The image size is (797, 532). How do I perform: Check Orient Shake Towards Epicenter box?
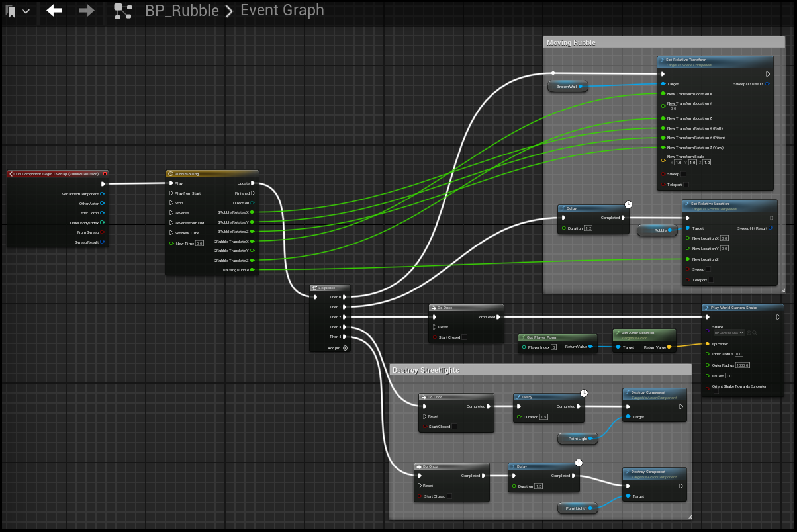(716, 390)
